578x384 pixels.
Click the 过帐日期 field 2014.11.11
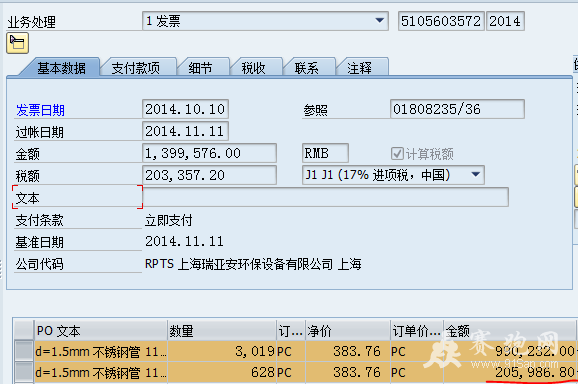tap(185, 131)
